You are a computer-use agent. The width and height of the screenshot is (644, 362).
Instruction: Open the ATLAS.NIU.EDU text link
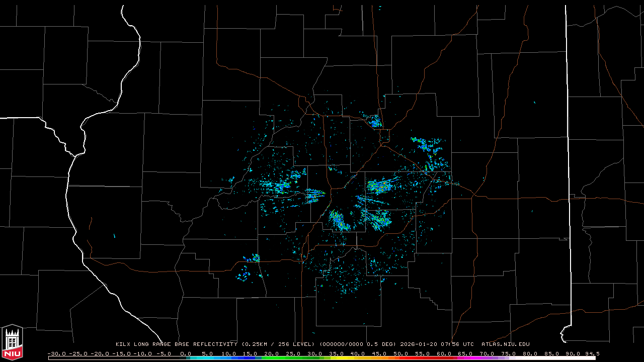point(506,344)
